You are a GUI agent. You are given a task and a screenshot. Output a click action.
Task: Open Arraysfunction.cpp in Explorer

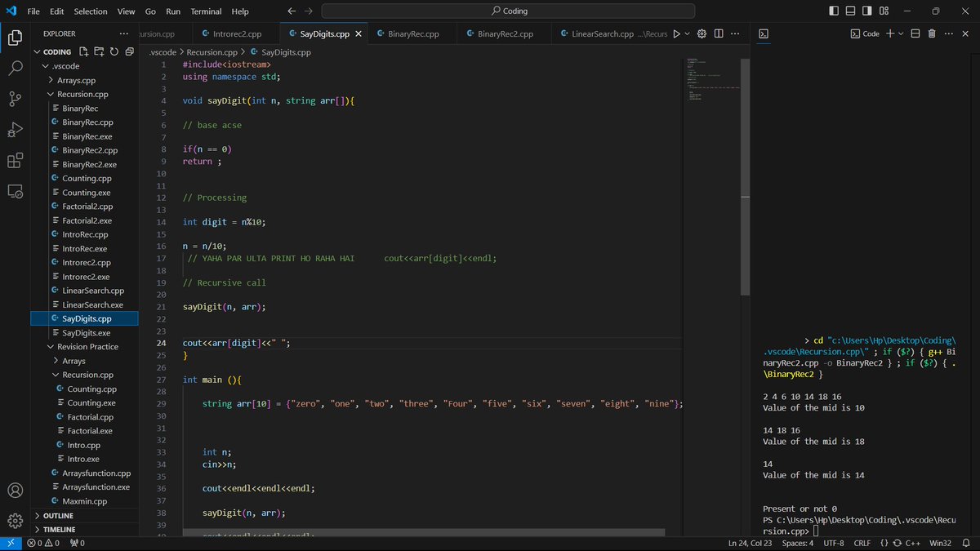point(96,473)
